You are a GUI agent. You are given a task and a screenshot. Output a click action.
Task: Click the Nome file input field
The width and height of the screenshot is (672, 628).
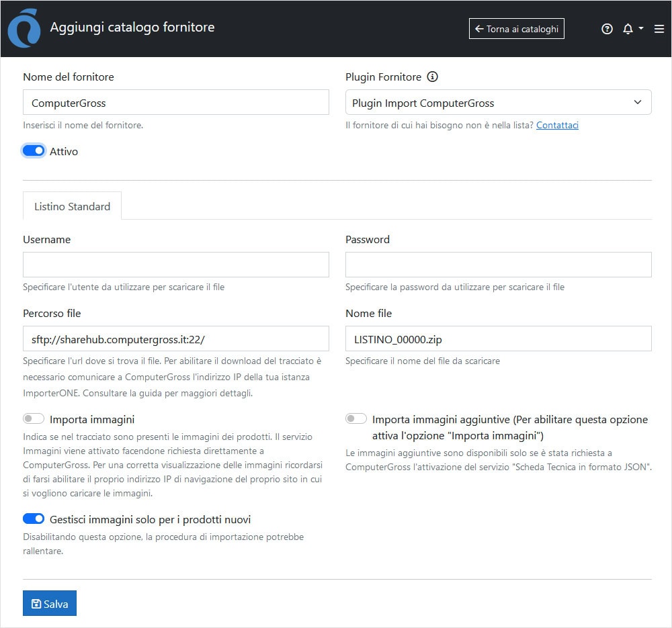pyautogui.click(x=498, y=339)
